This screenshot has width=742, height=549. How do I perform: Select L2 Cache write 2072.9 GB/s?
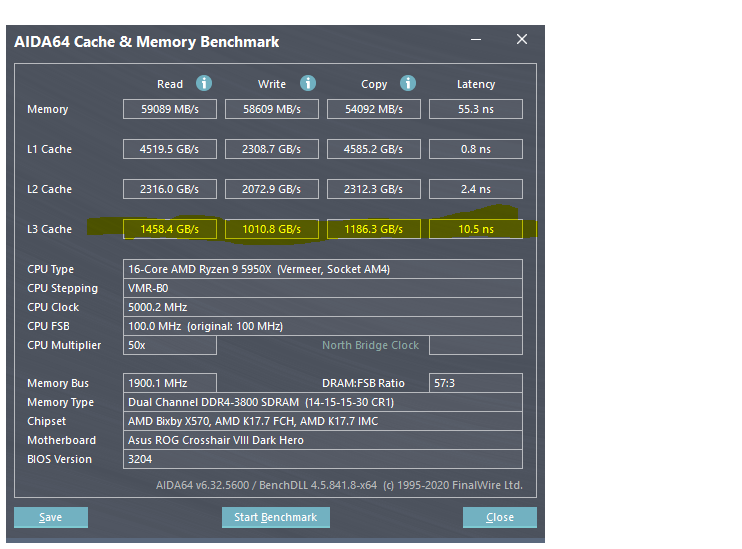(272, 189)
